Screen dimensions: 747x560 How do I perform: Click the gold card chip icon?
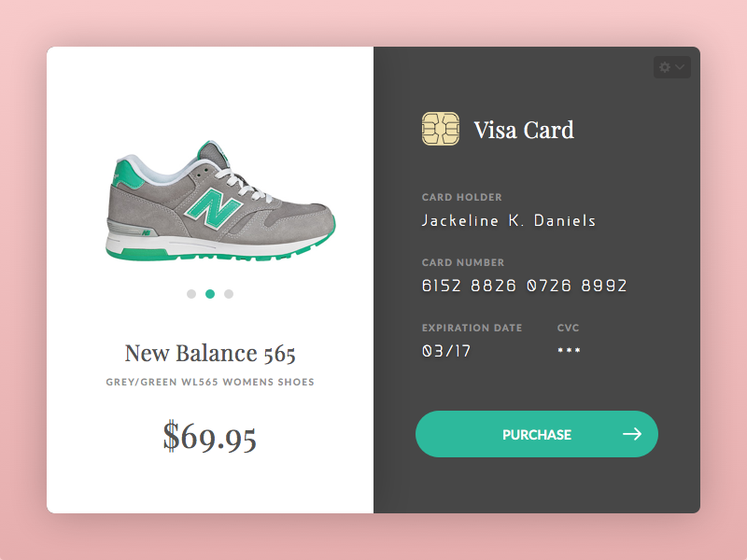pyautogui.click(x=440, y=129)
